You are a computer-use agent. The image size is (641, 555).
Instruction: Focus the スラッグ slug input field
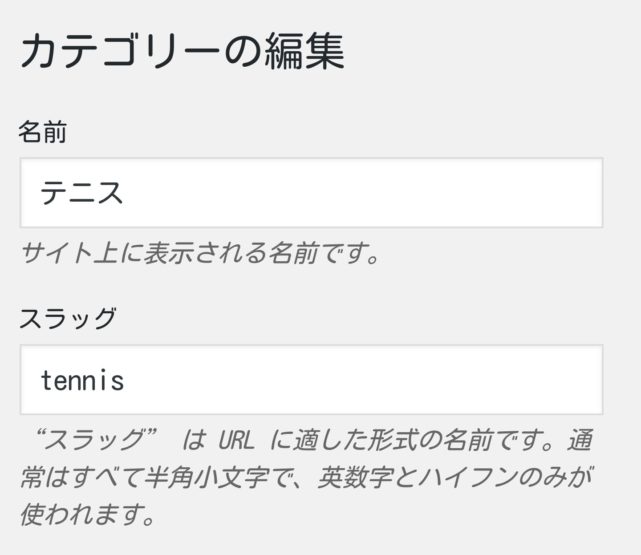pos(310,380)
